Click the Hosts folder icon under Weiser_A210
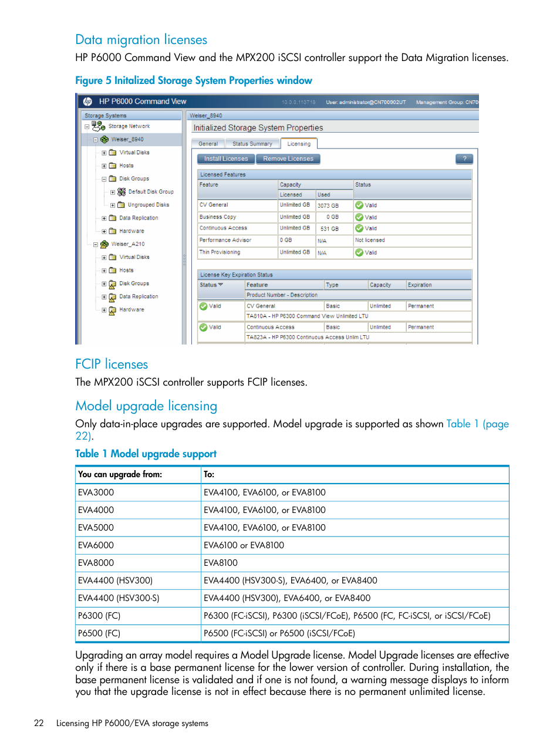 113,271
